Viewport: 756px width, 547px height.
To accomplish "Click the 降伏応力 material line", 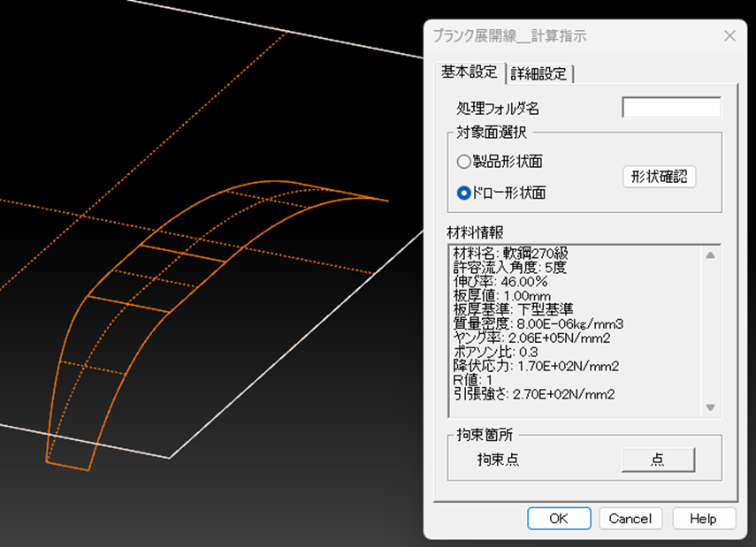I will 535,366.
